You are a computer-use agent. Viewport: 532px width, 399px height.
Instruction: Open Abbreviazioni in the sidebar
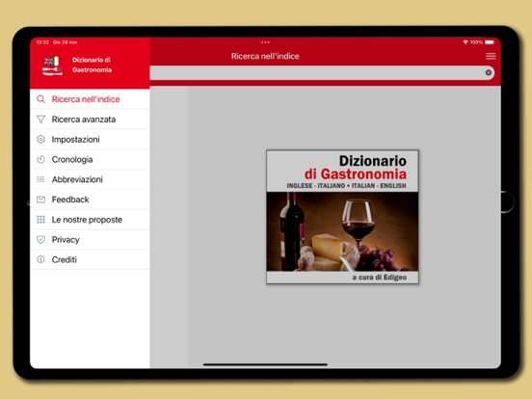[x=90, y=179]
